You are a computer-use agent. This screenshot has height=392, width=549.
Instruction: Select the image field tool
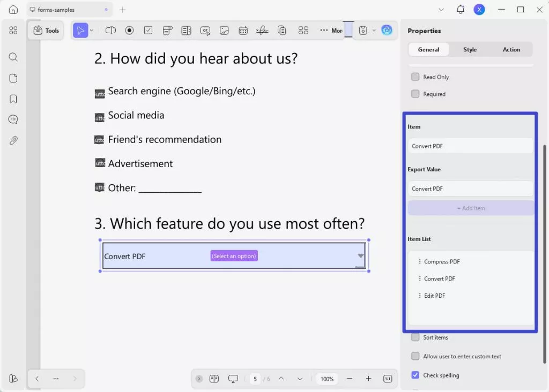point(224,31)
